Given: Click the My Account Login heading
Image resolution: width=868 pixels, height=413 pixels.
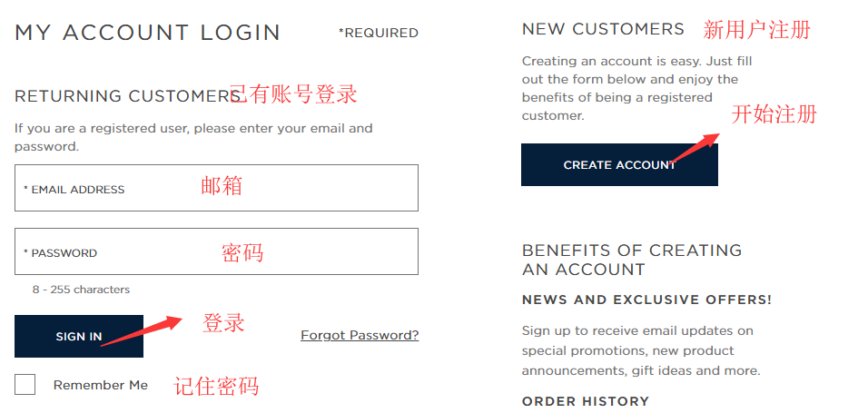Looking at the screenshot, I should (148, 33).
